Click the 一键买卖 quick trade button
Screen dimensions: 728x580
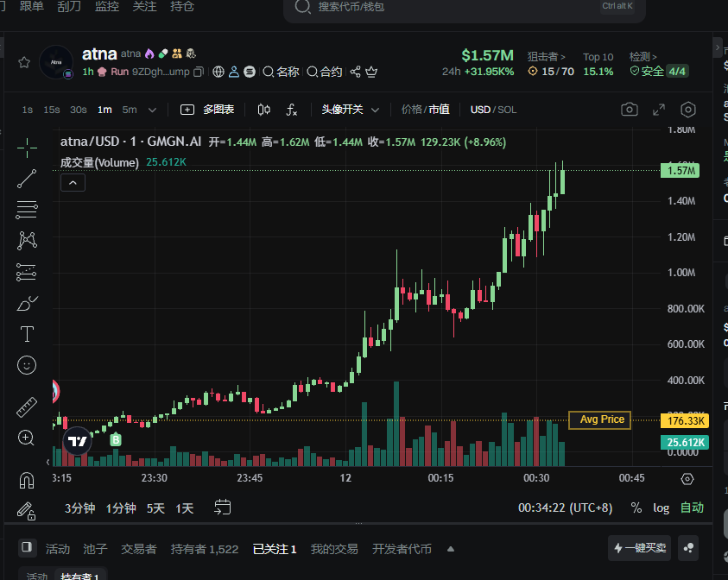639,548
